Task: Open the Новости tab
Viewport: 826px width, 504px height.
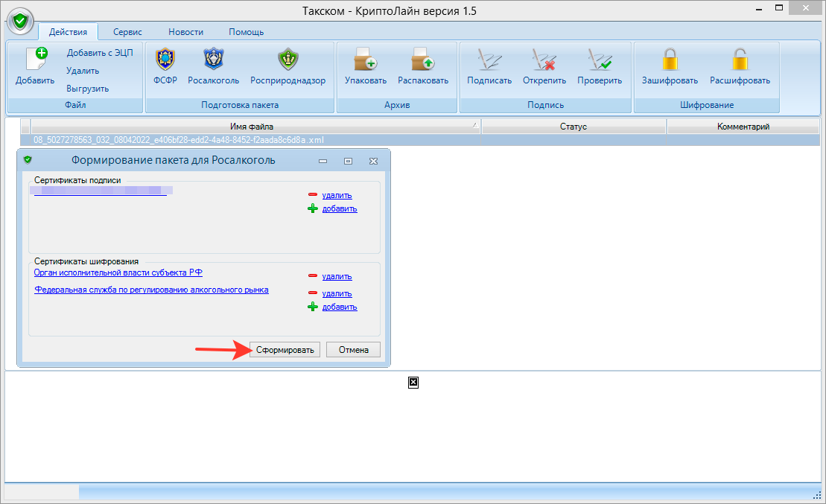Action: (186, 31)
